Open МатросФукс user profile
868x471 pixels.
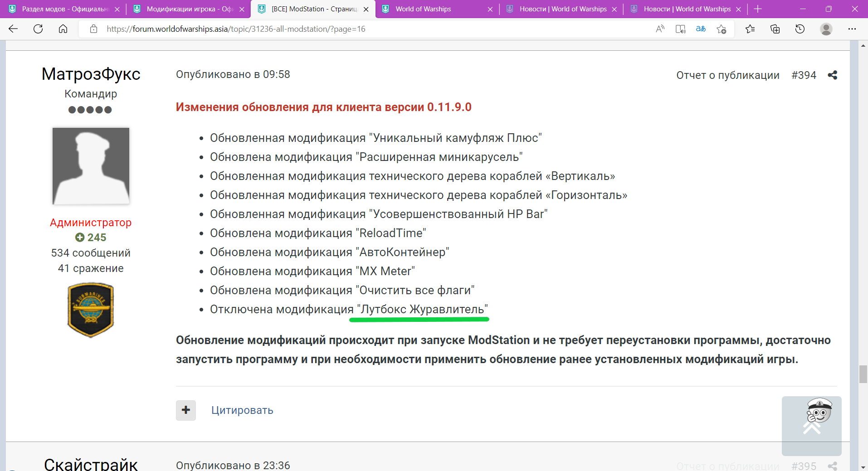pyautogui.click(x=91, y=74)
